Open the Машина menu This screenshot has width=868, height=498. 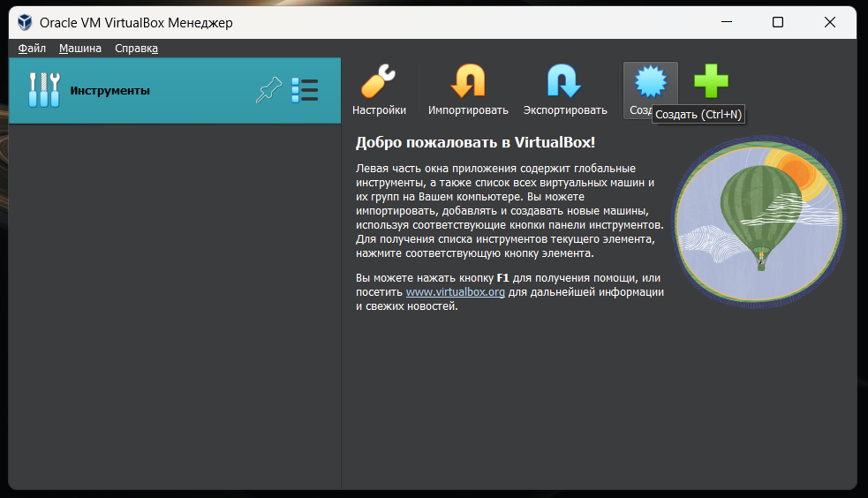(80, 49)
